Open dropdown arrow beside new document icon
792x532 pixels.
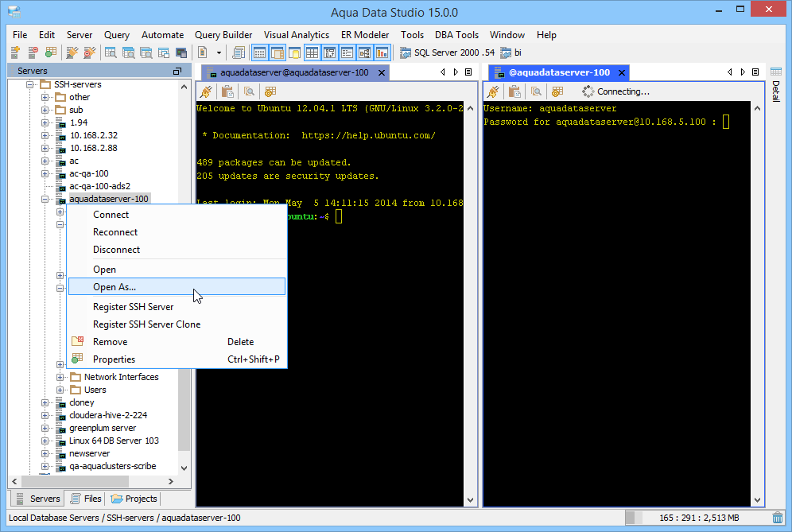click(x=219, y=52)
